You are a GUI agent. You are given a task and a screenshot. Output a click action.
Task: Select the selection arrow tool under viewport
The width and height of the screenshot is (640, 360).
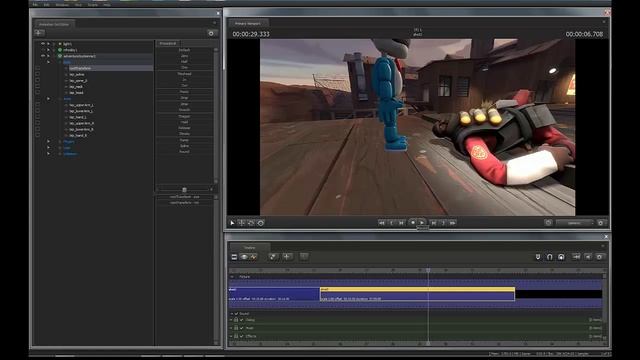[232, 223]
